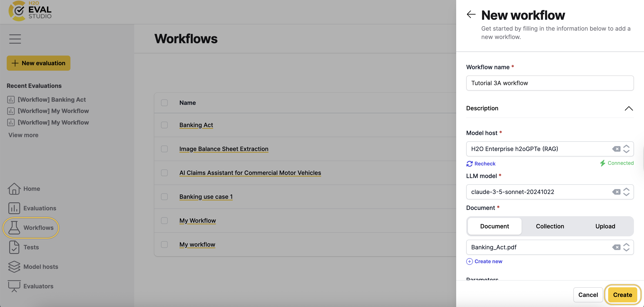644x307 pixels.
Task: Open the hamburger navigation menu
Action: tap(15, 39)
